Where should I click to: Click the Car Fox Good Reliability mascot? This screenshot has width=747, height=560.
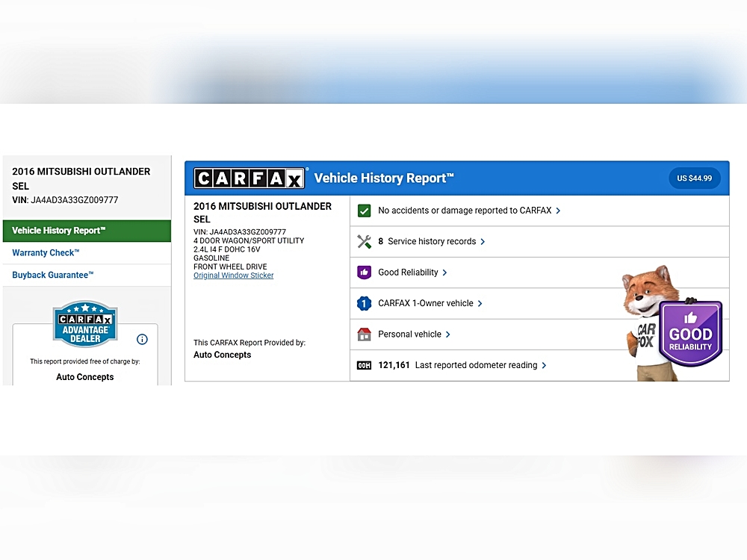click(672, 325)
